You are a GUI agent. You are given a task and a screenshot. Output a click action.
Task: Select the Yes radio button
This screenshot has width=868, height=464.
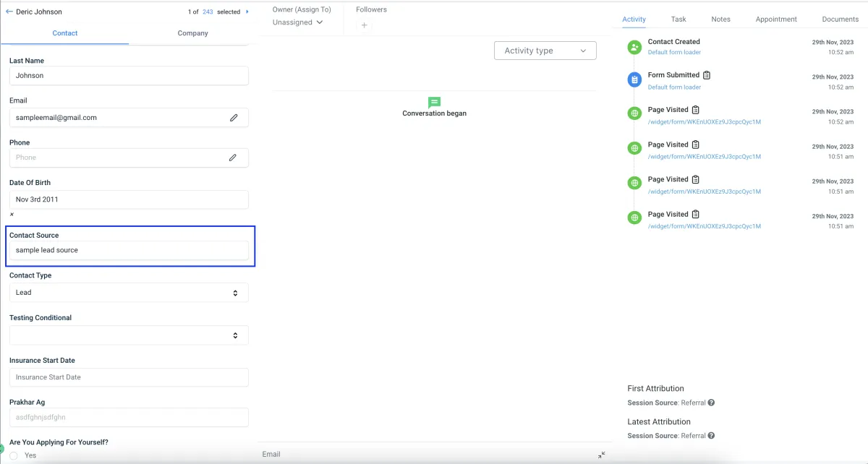tap(14, 455)
